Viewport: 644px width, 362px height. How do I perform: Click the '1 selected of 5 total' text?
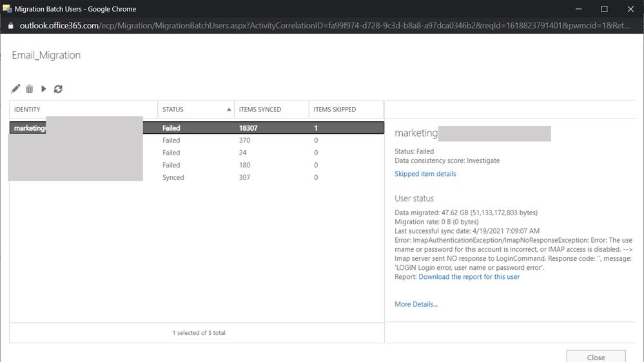coord(199,333)
